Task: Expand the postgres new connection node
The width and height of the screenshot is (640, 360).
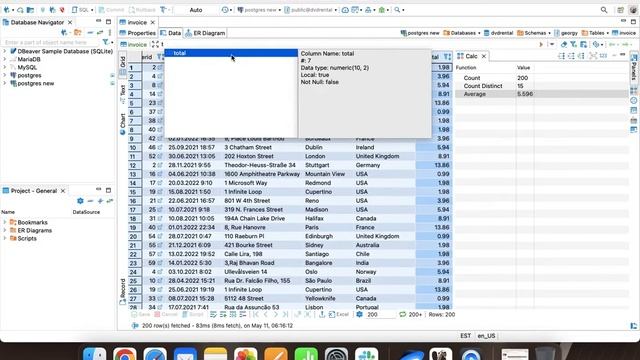Action: click(x=5, y=83)
